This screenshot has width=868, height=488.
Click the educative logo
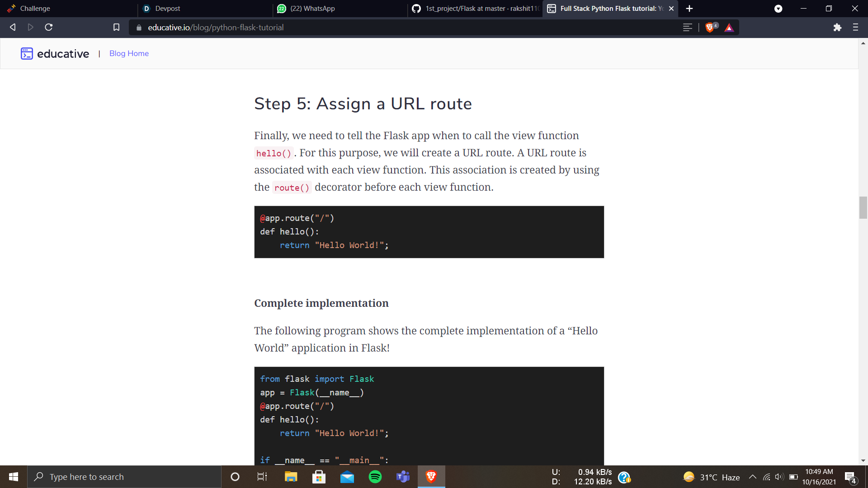55,54
